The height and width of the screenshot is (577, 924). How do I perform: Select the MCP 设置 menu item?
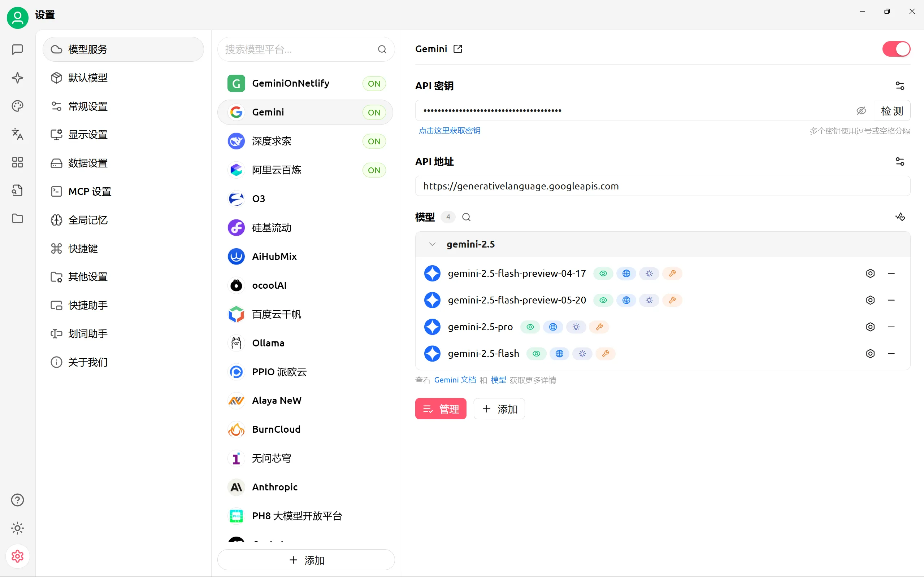90,192
